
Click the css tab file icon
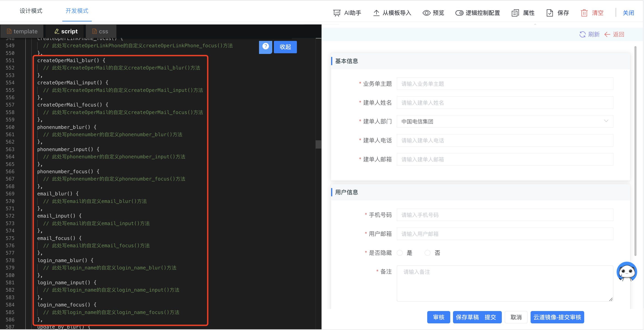click(94, 31)
